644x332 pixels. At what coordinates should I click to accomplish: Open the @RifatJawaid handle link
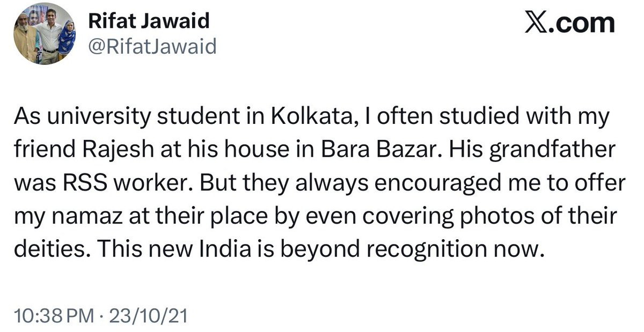pyautogui.click(x=151, y=47)
